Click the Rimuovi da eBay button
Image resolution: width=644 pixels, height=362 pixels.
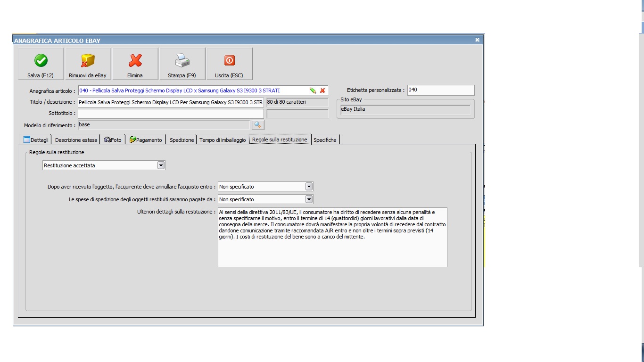pyautogui.click(x=88, y=64)
